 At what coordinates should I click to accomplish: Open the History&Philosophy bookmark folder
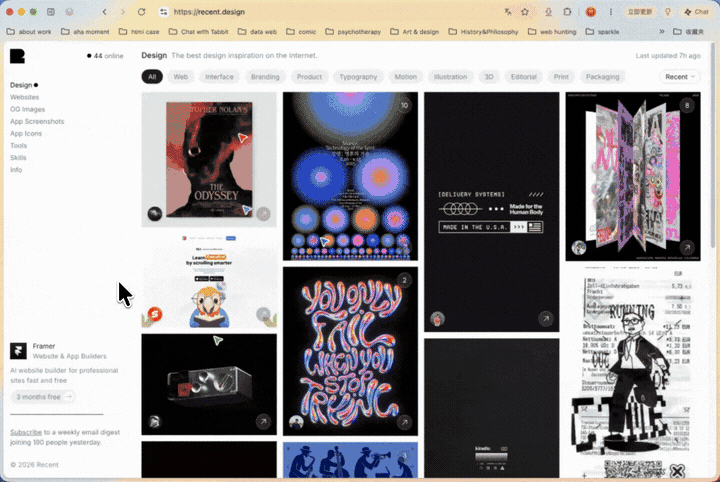coord(483,32)
